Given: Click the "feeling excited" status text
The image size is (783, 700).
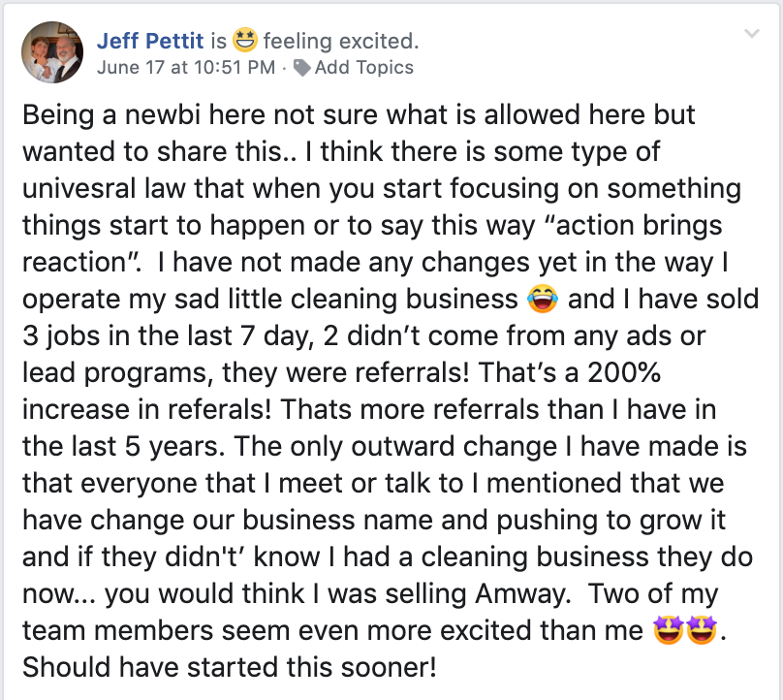Looking at the screenshot, I should 341,41.
